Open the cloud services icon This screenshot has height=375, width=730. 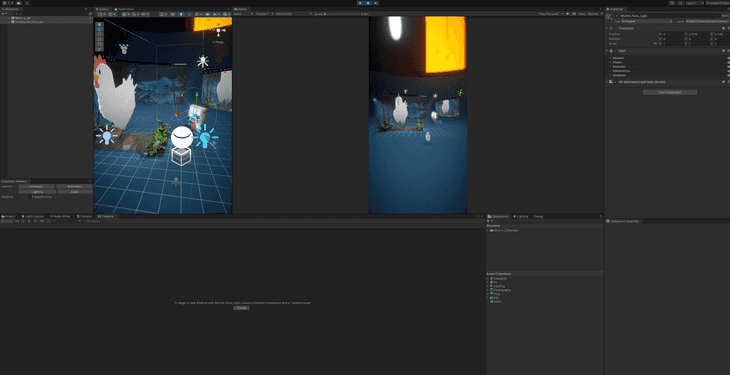[19, 3]
